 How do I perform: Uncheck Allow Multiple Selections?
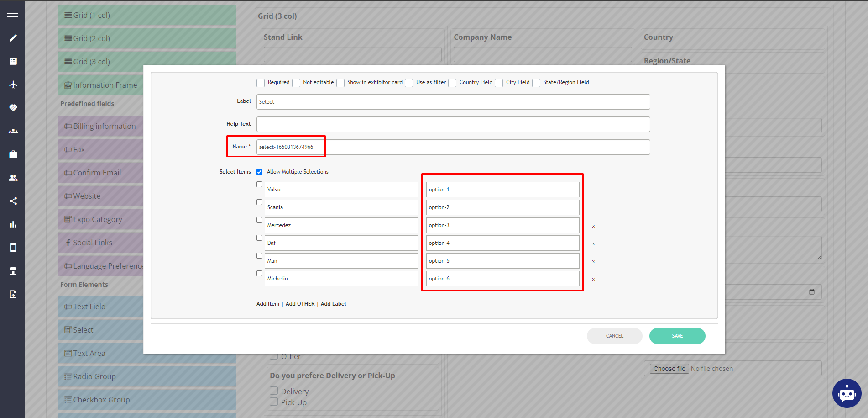click(x=260, y=172)
